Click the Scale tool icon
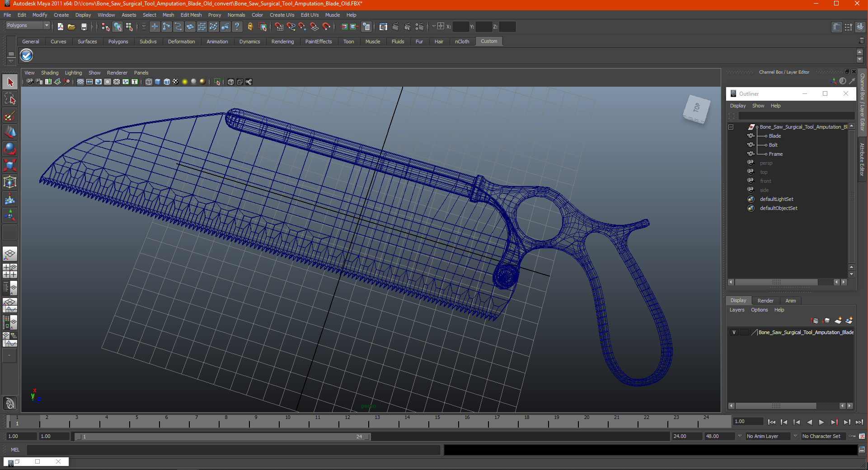868x470 pixels. pyautogui.click(x=10, y=165)
